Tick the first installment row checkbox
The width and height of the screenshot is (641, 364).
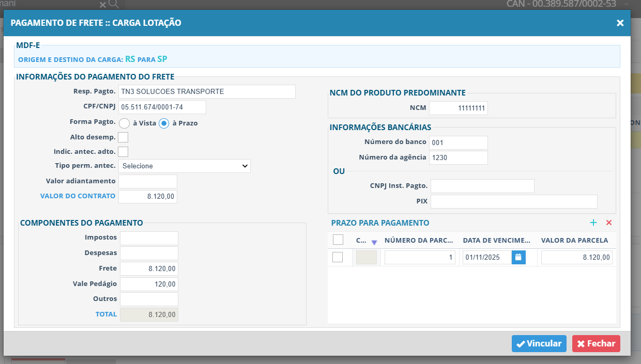(x=338, y=257)
